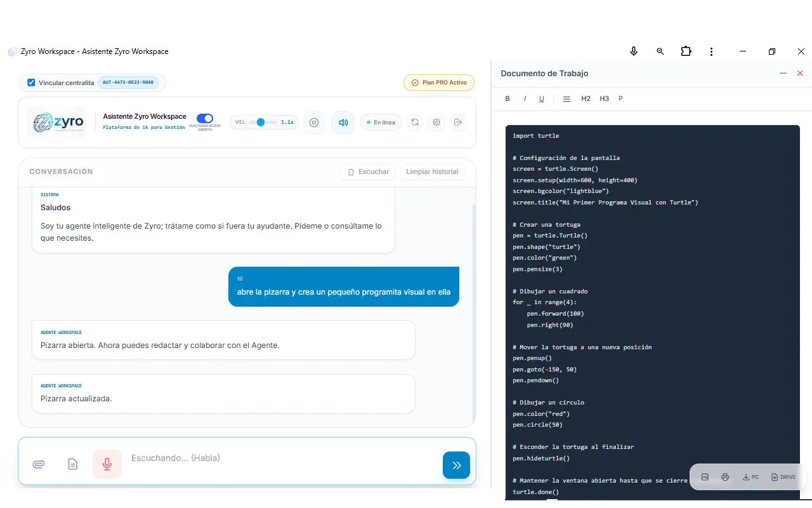Mute the assistant voice speaker icon

343,123
